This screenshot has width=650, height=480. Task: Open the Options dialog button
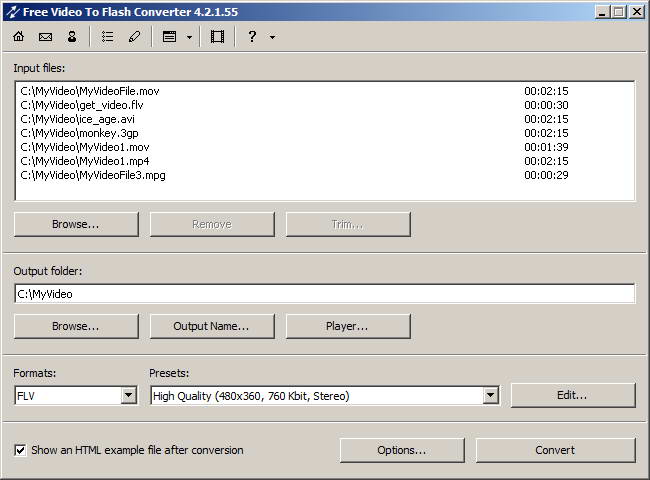pyautogui.click(x=401, y=450)
